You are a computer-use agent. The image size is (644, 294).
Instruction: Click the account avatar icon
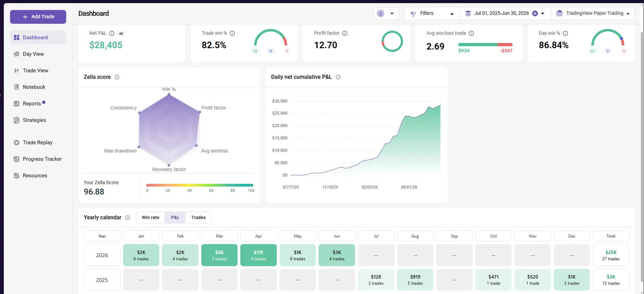(559, 13)
